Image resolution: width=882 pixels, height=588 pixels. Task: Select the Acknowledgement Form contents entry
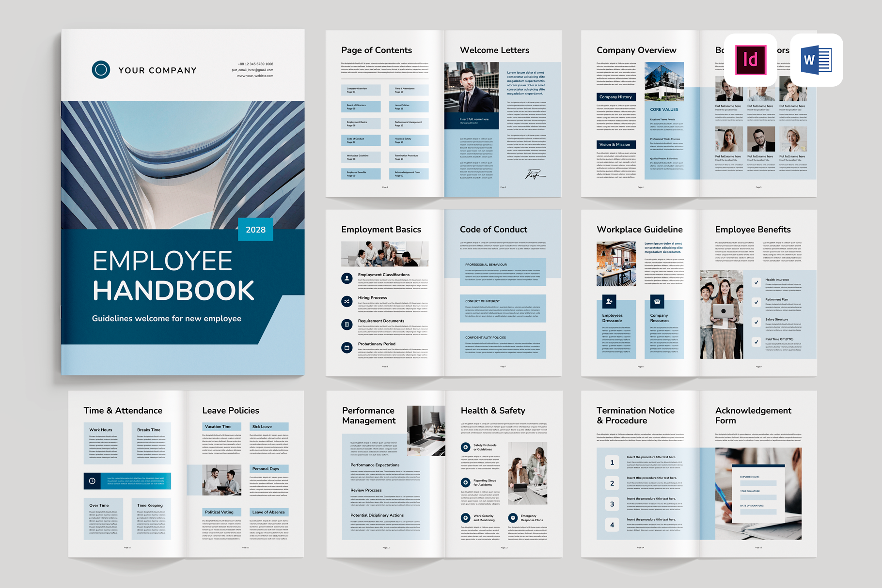pyautogui.click(x=409, y=174)
